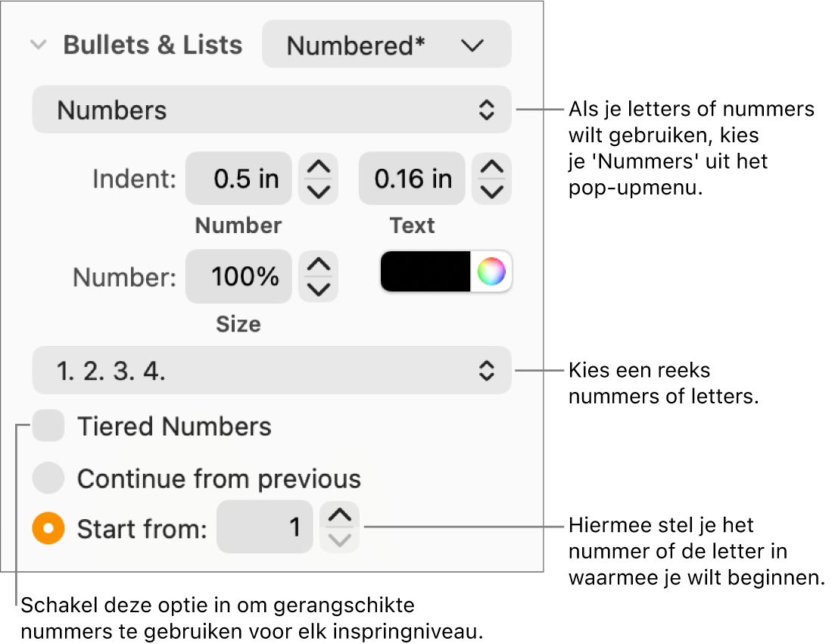
Task: Enable the Tiered Numbers checkbox
Action: [x=49, y=427]
